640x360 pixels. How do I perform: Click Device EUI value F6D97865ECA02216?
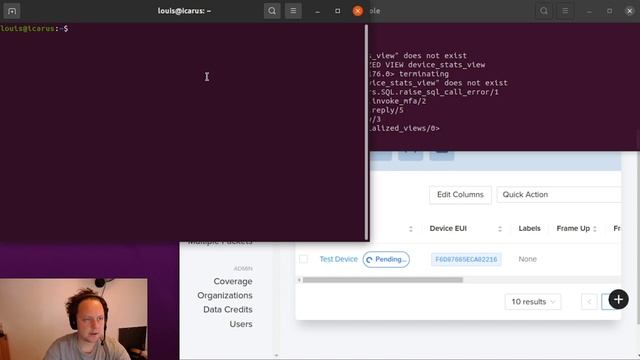466,259
